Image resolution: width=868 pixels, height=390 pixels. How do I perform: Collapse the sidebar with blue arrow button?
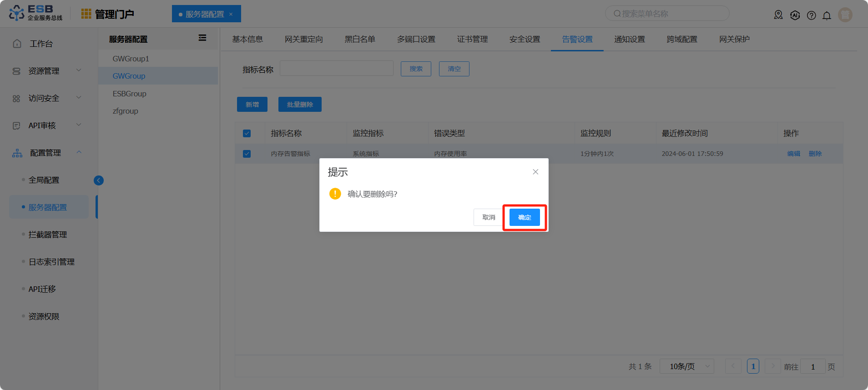tap(99, 180)
